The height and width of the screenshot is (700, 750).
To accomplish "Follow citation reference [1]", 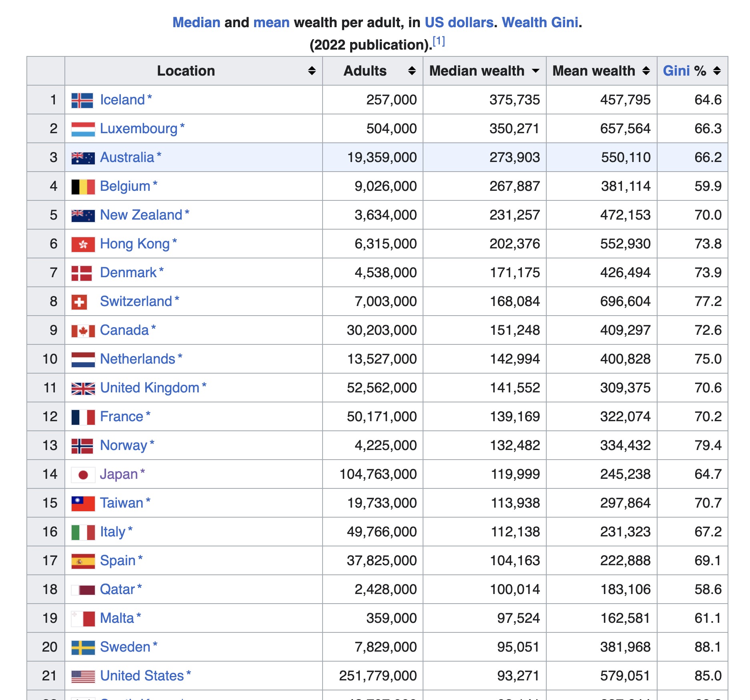I will [439, 41].
